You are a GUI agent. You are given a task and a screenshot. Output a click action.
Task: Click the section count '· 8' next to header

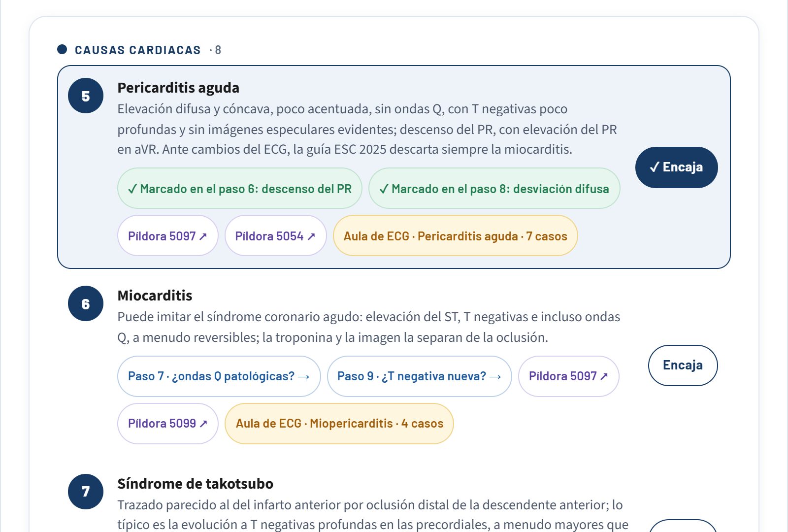pos(215,50)
